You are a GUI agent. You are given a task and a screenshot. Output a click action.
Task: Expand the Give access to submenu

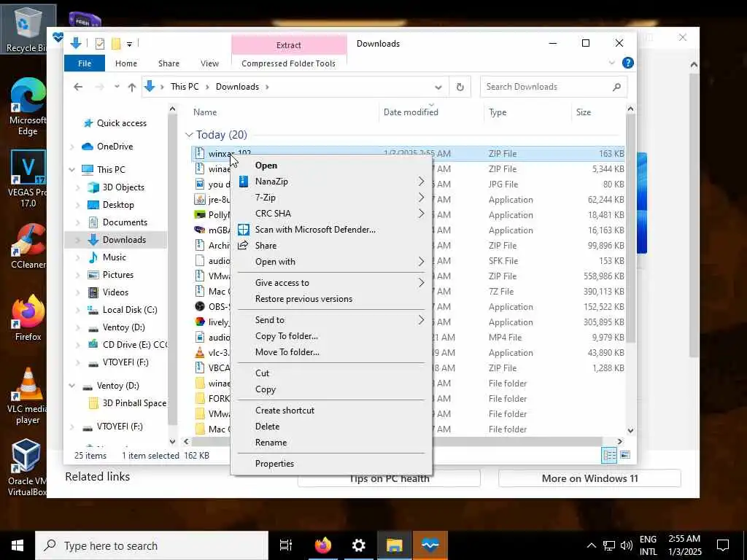pos(421,283)
